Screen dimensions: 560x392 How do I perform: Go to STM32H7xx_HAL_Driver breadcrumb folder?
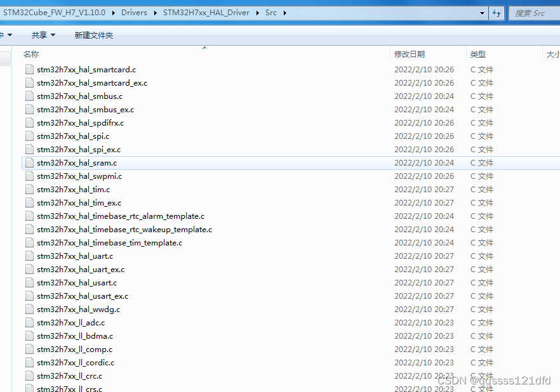206,13
